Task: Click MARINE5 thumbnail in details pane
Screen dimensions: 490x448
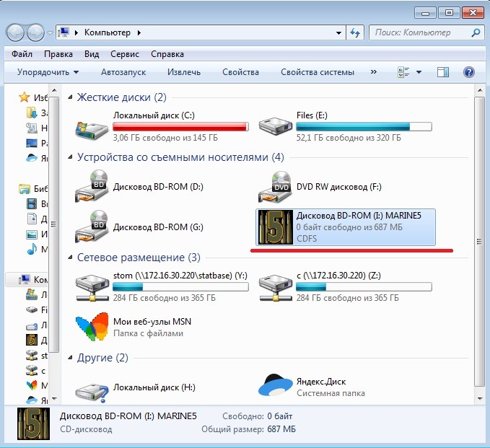Action: [33, 423]
